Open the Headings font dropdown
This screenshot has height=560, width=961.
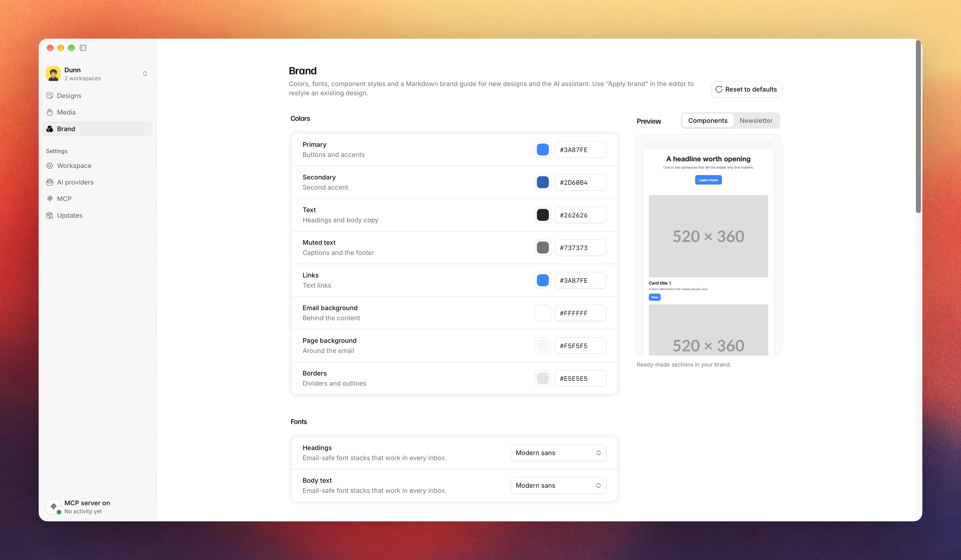(558, 453)
